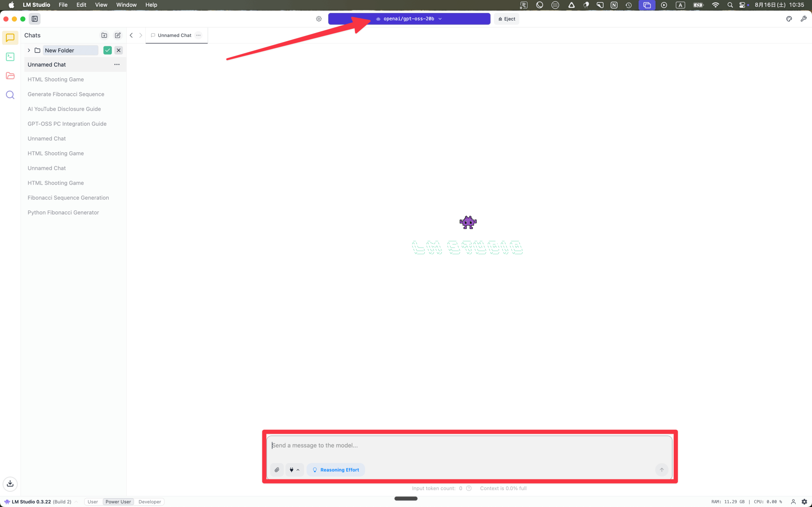Screen dimensions: 812x507
Task: Eject the loaded model
Action: pos(506,19)
